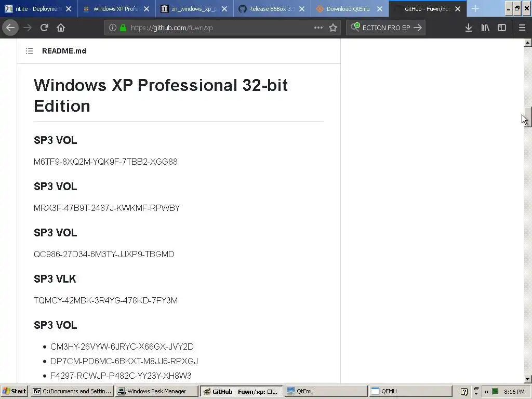Click key CM3HY-26VYW-6JRYC-X66GX-JVY2D

point(122,347)
